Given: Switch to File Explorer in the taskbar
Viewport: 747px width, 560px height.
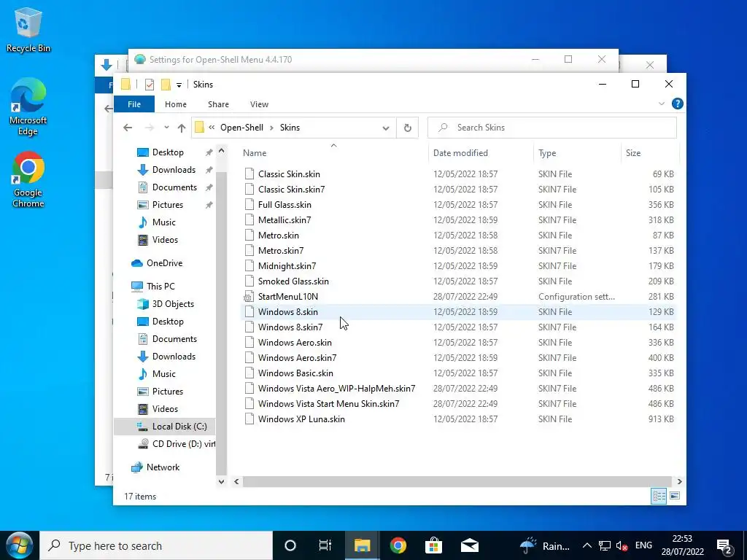Looking at the screenshot, I should pyautogui.click(x=362, y=545).
